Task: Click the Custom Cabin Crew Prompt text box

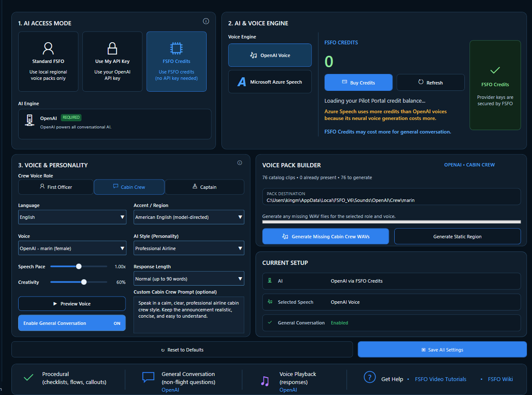Action: (189, 315)
